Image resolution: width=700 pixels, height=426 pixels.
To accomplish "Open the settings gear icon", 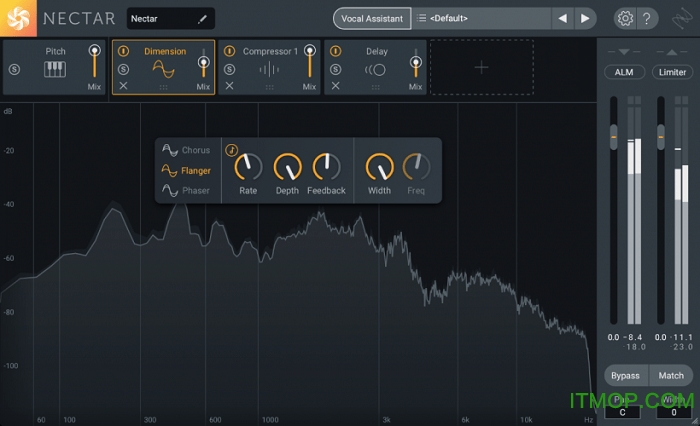I will click(x=625, y=18).
